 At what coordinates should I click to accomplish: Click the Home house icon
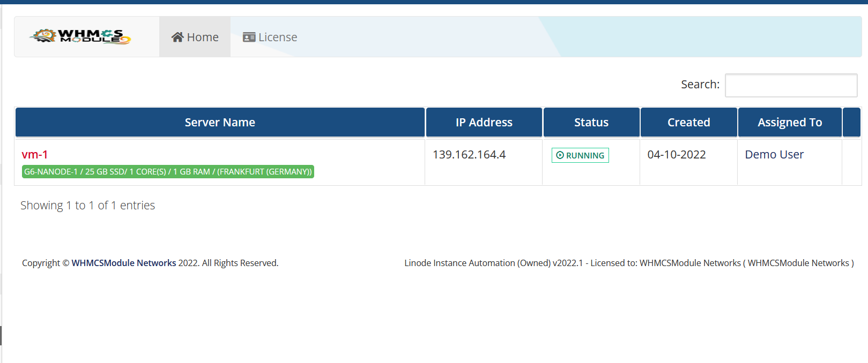pos(177,37)
